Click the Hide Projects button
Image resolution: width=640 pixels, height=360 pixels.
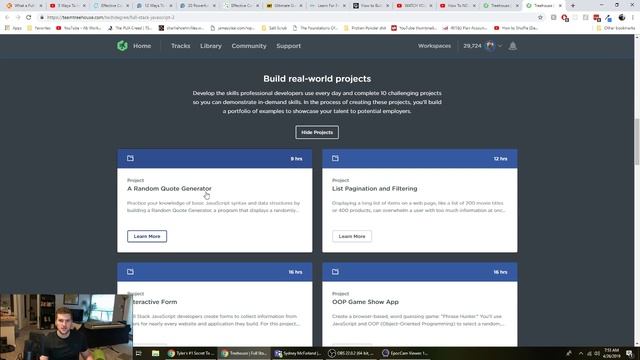pos(317,132)
